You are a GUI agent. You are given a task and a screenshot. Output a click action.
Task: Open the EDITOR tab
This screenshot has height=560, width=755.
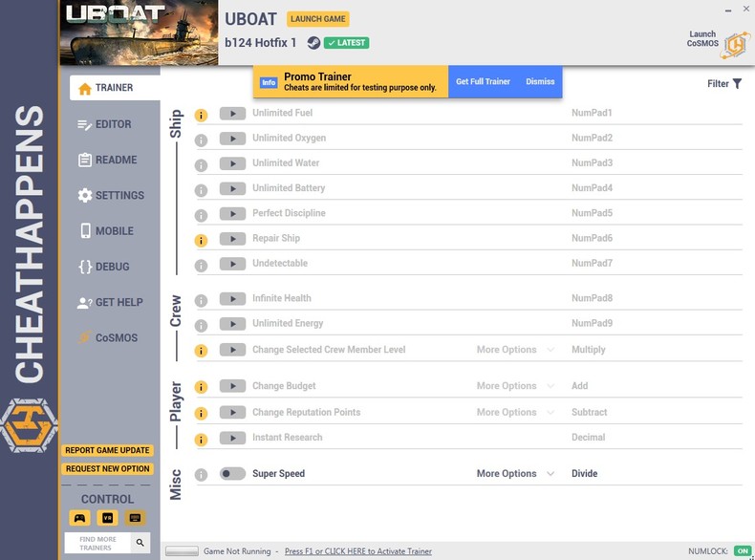[105, 124]
